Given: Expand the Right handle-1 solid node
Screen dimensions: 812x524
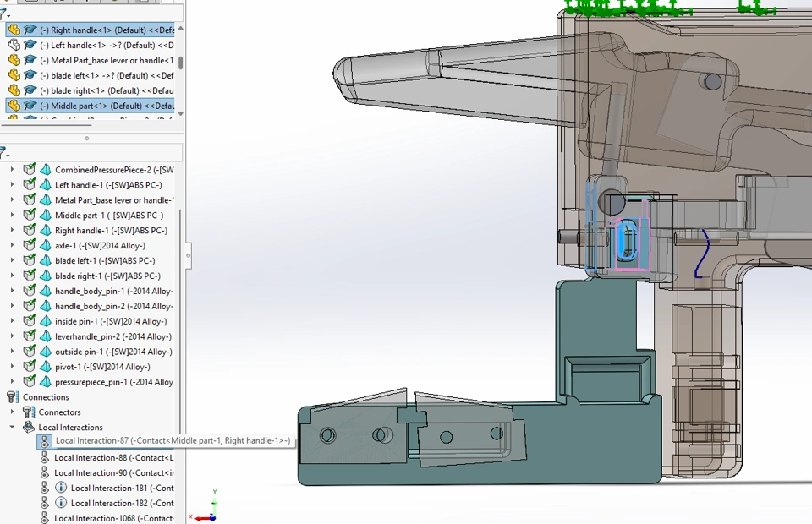Looking at the screenshot, I should (x=13, y=230).
